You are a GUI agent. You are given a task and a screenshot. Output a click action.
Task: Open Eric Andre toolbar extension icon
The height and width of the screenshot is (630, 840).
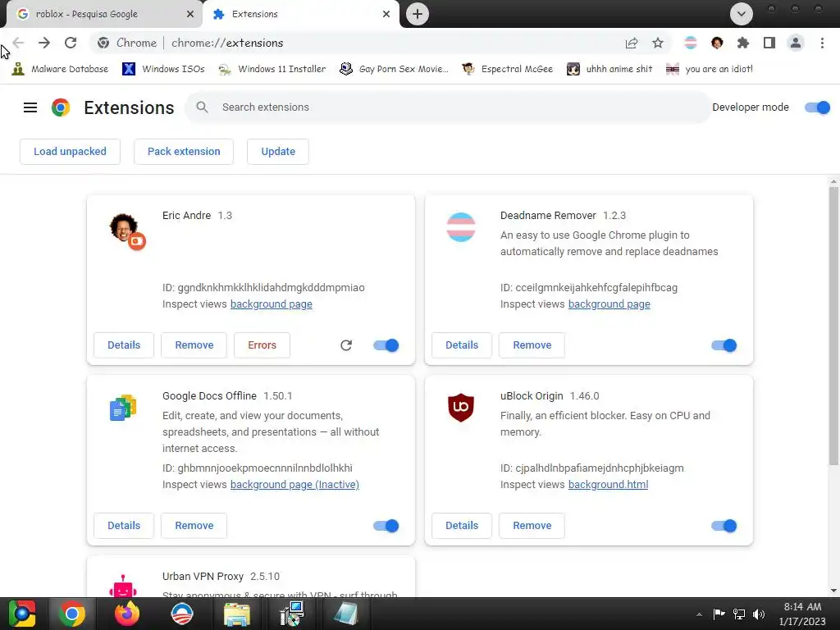[717, 43]
